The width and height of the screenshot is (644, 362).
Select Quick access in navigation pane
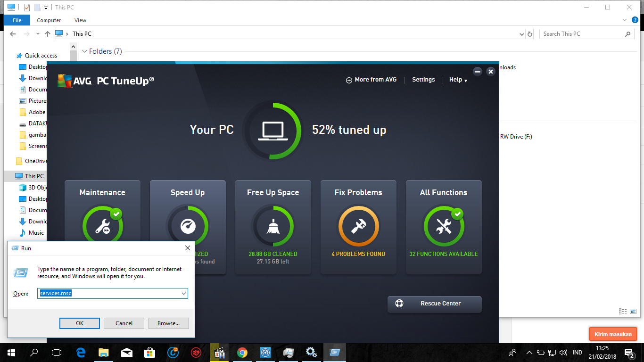(41, 56)
